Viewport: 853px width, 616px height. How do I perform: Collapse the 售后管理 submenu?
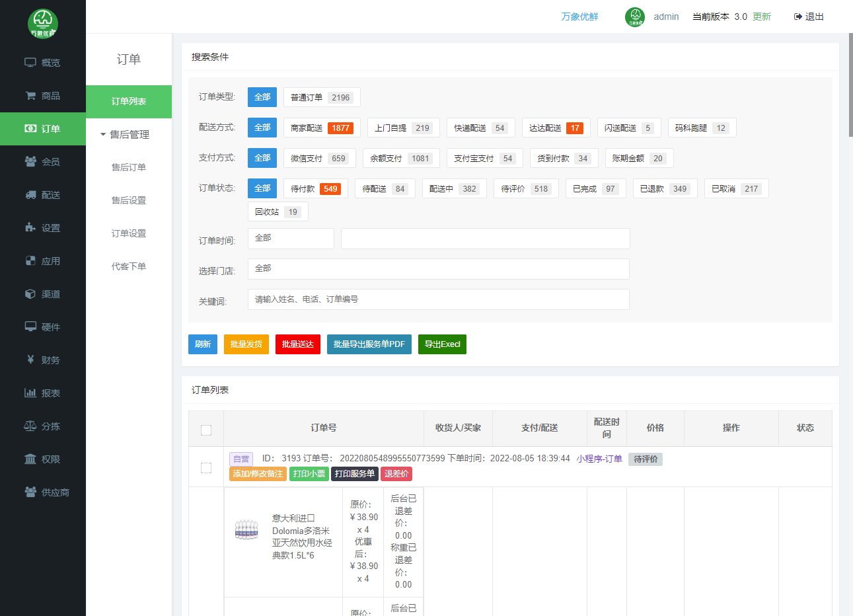(125, 135)
